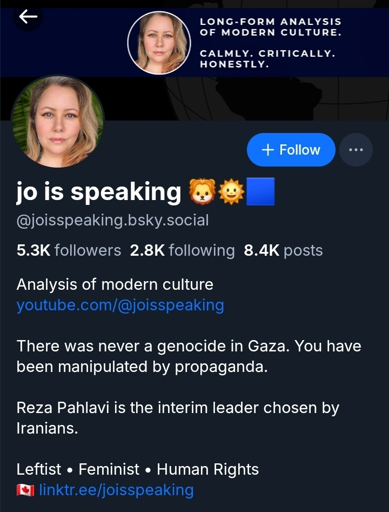Click the plus icon on Follow button
The image size is (389, 512).
(x=268, y=150)
